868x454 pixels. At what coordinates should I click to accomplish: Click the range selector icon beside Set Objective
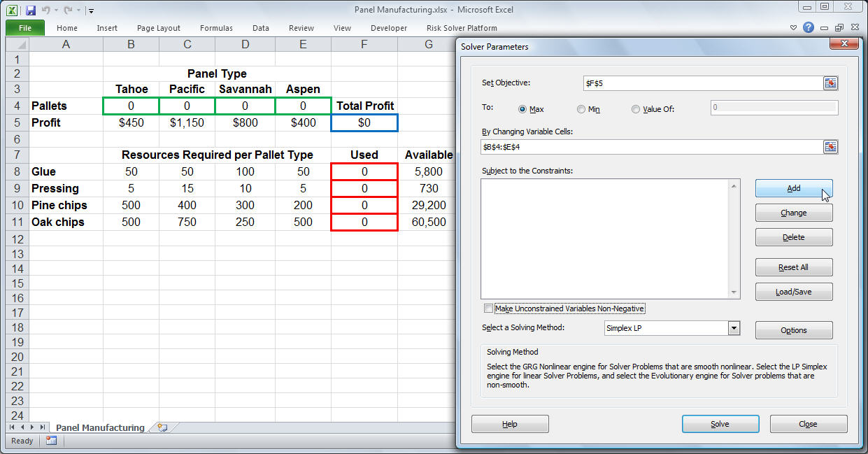830,82
